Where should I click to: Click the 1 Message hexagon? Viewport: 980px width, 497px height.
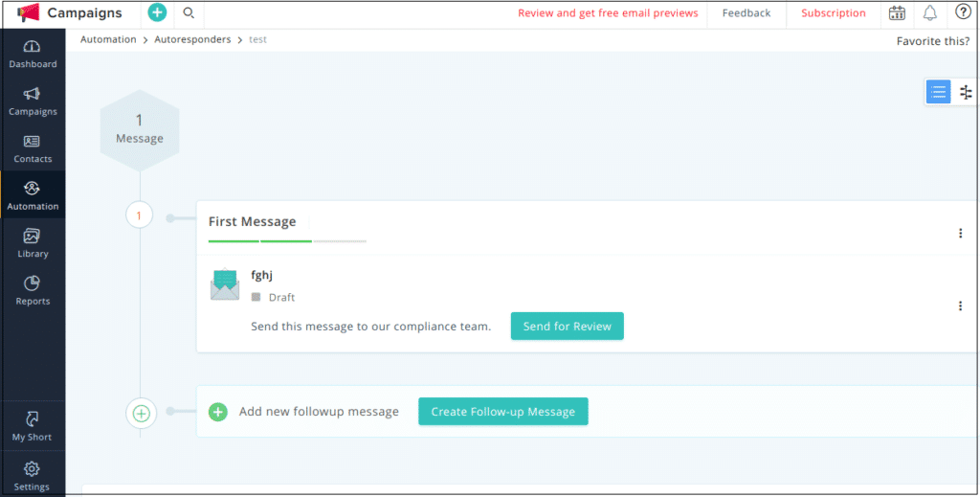[140, 130]
